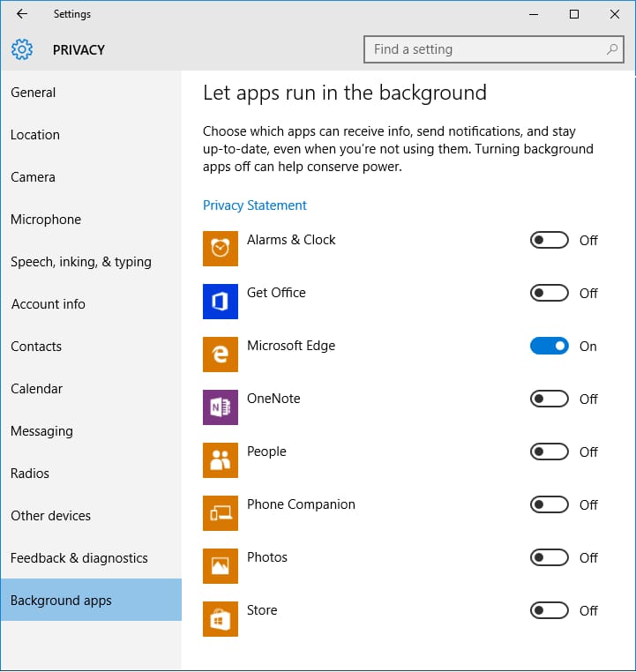Click the PRIVACY heading text

tap(79, 50)
